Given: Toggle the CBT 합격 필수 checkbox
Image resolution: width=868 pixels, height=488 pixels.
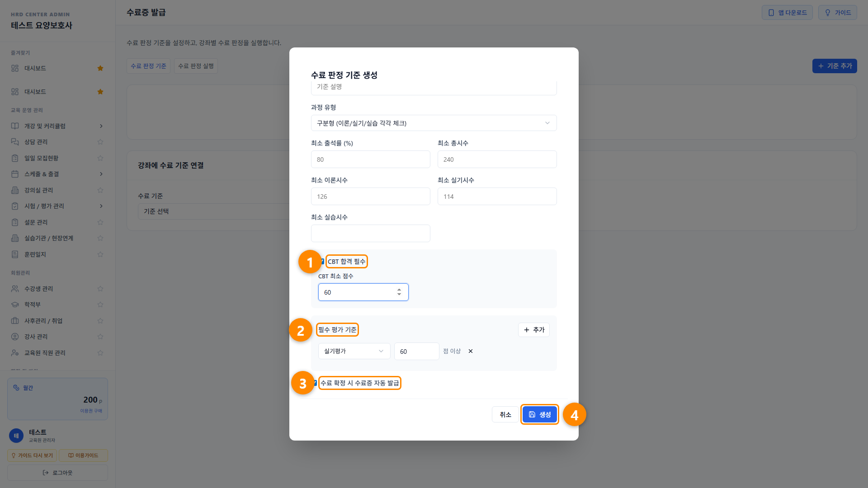Looking at the screenshot, I should pyautogui.click(x=321, y=262).
